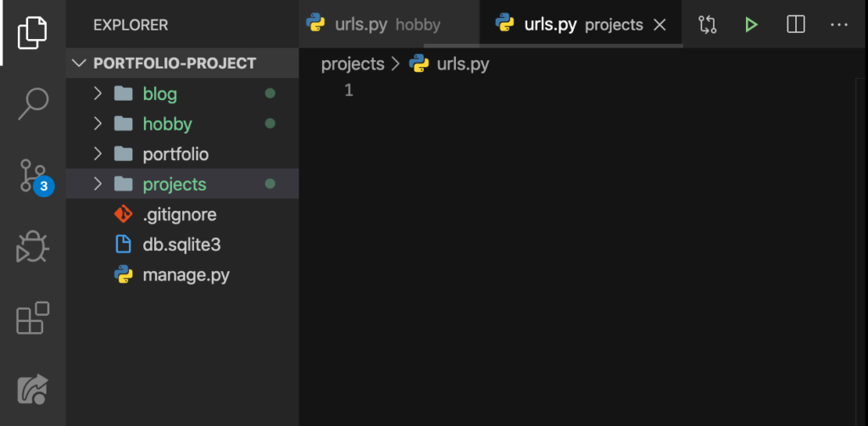Click the hobby folder icon
Screen dimensions: 868x426
pyautogui.click(x=123, y=124)
